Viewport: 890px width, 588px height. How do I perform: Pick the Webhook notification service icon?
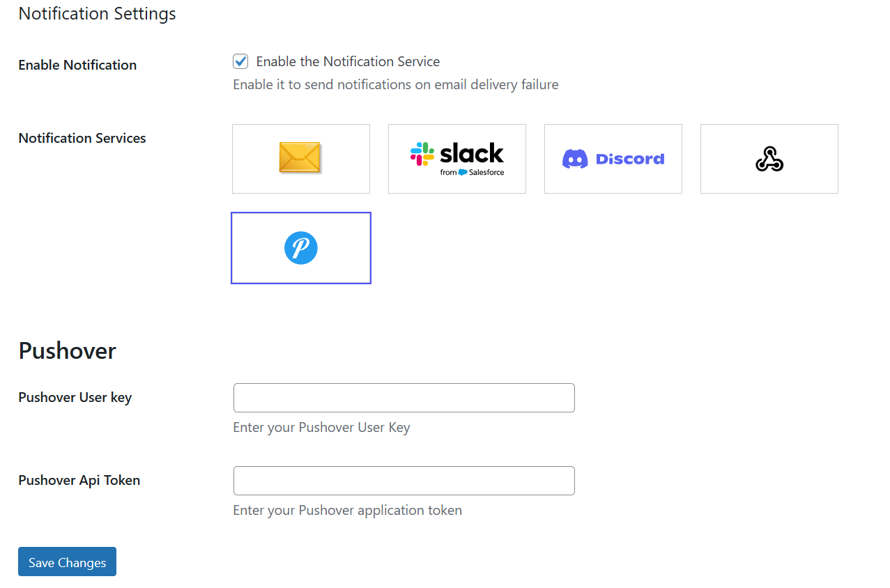click(769, 158)
